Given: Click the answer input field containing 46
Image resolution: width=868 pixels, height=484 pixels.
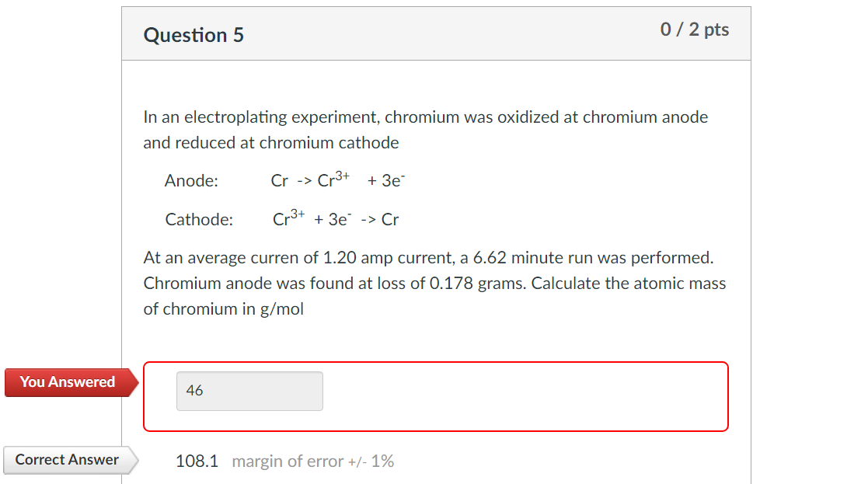Looking at the screenshot, I should pyautogui.click(x=249, y=391).
